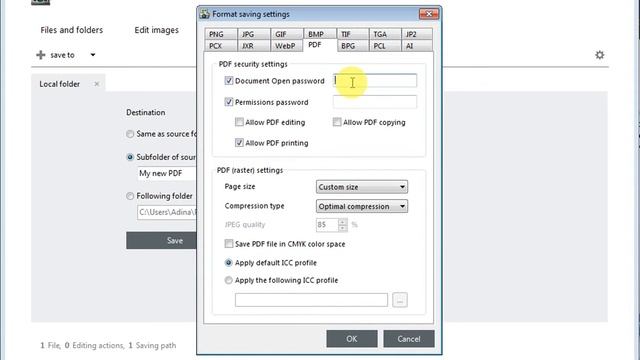
Task: Open the Page size dropdown
Action: (362, 187)
